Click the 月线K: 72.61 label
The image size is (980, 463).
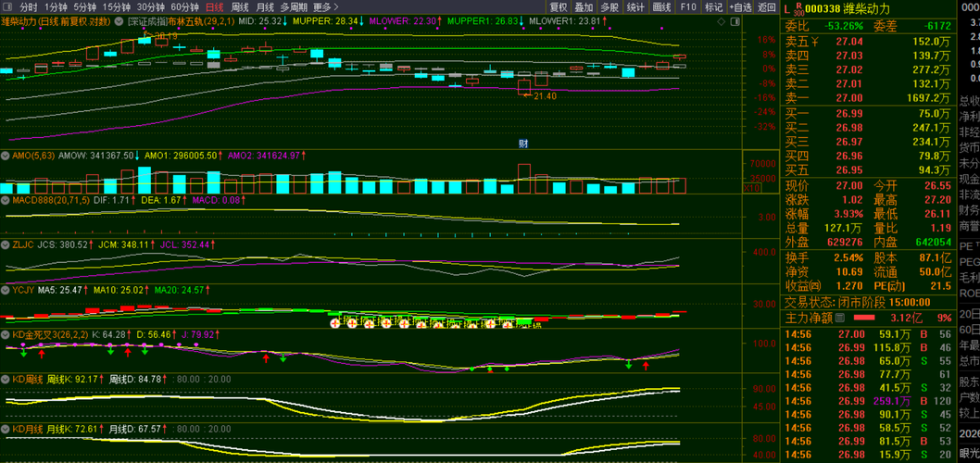pos(75,429)
